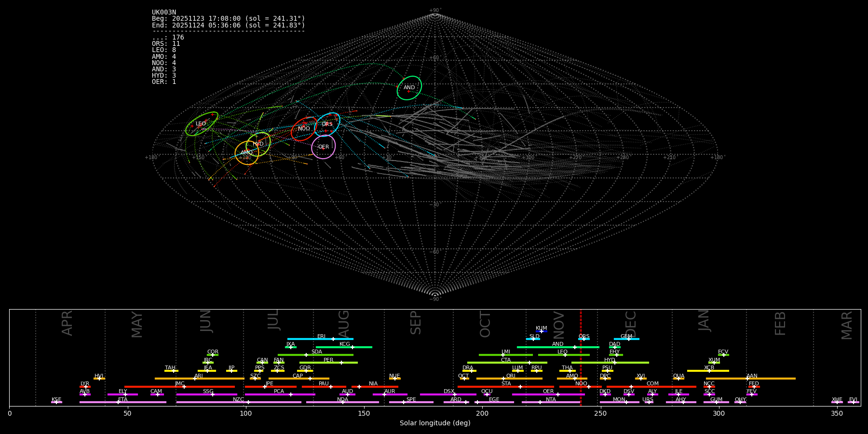Click the 'Solar longitude (deg)' axis label

[435, 423]
